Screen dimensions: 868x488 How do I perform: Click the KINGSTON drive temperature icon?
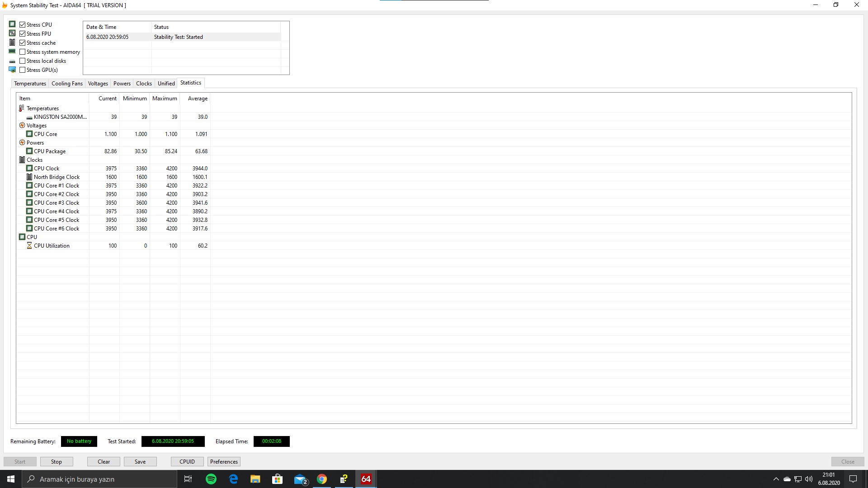tap(29, 117)
